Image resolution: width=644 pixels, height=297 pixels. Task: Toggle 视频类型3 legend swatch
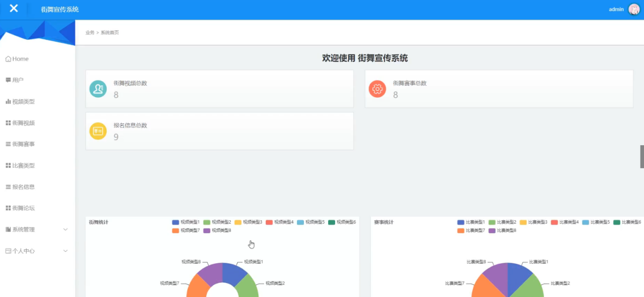click(x=238, y=222)
